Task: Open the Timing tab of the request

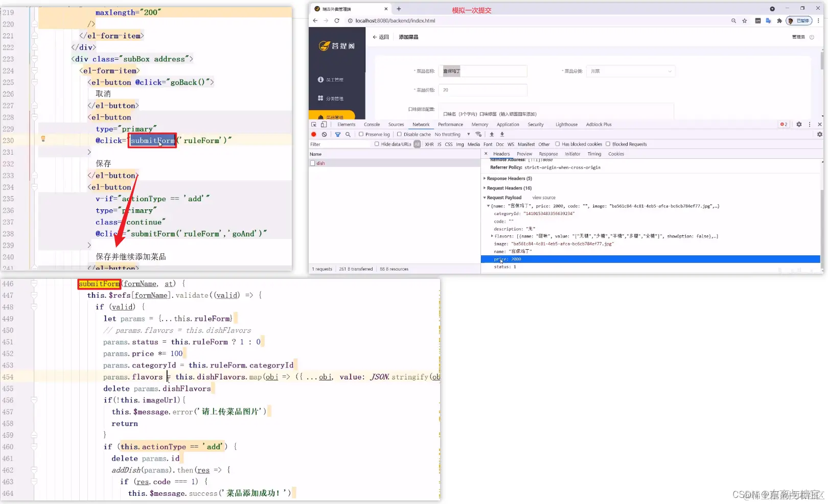Action: 594,154
